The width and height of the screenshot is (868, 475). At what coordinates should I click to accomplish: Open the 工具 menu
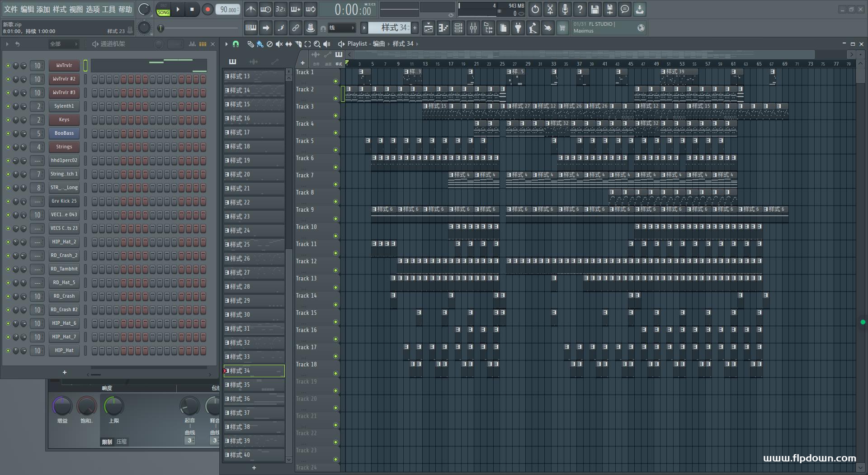pos(109,9)
